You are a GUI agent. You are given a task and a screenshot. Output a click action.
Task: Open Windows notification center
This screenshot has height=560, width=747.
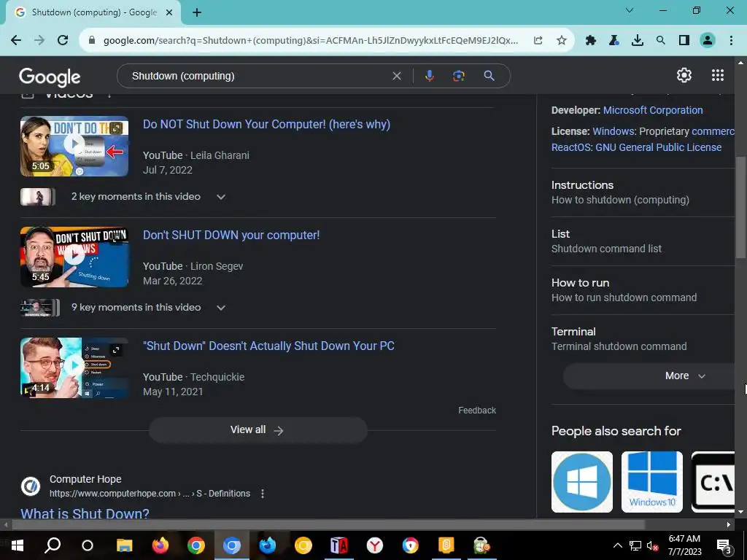click(x=724, y=545)
